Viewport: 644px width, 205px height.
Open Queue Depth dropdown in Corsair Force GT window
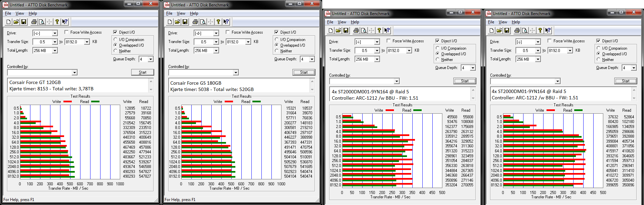coord(151,59)
